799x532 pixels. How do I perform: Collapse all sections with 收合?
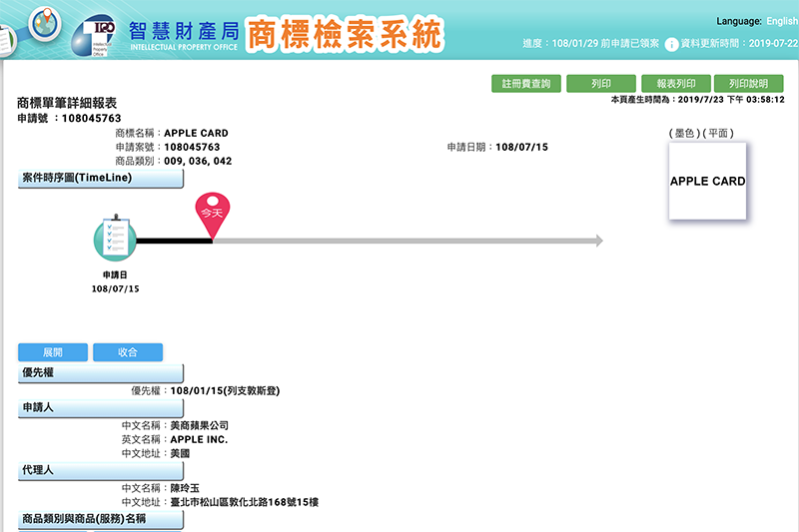pyautogui.click(x=127, y=352)
